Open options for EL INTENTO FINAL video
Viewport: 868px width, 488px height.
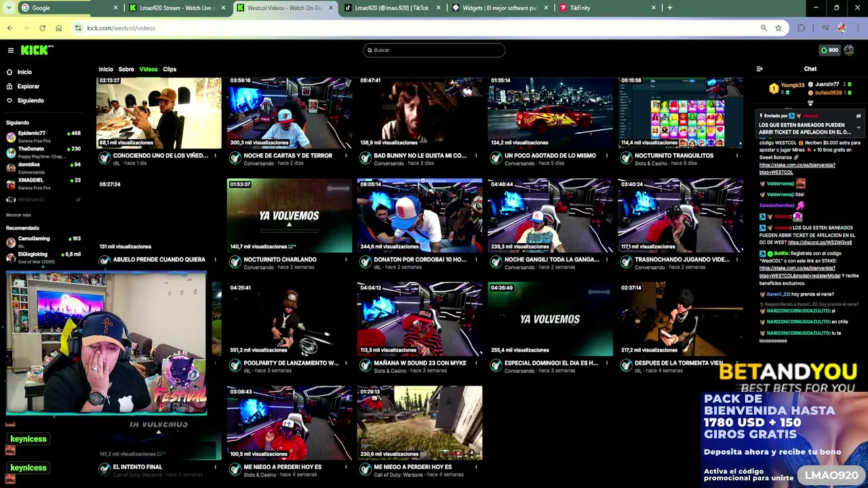[216, 467]
